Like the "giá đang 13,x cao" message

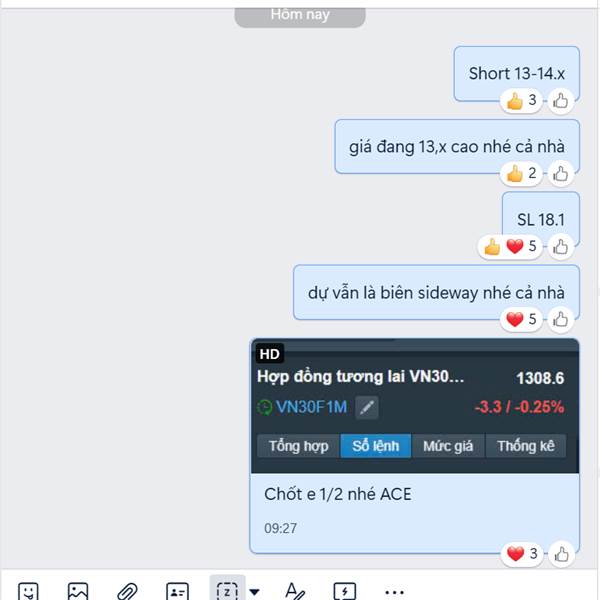tap(561, 174)
